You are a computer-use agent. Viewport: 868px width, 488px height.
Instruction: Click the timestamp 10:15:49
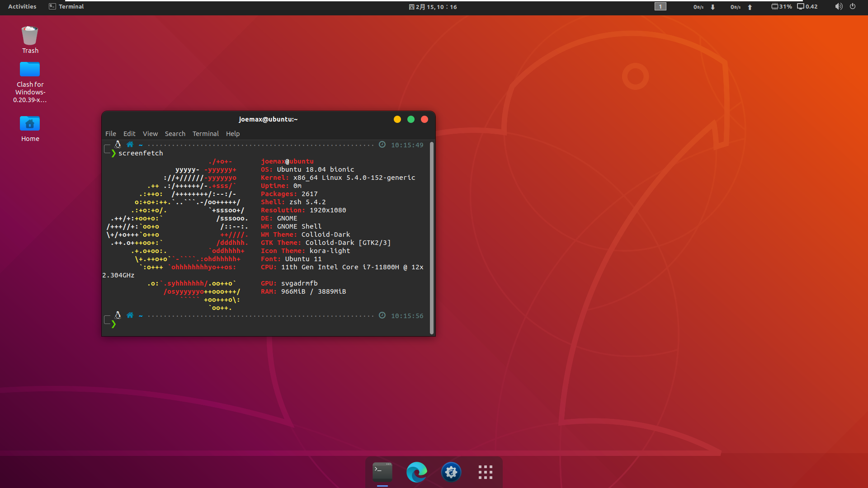(407, 145)
